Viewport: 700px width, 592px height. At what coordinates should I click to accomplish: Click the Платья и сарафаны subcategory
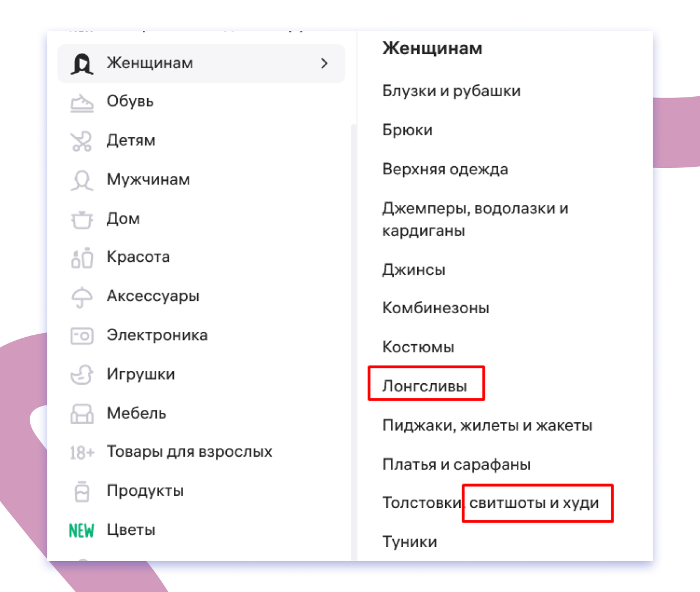pos(456,464)
